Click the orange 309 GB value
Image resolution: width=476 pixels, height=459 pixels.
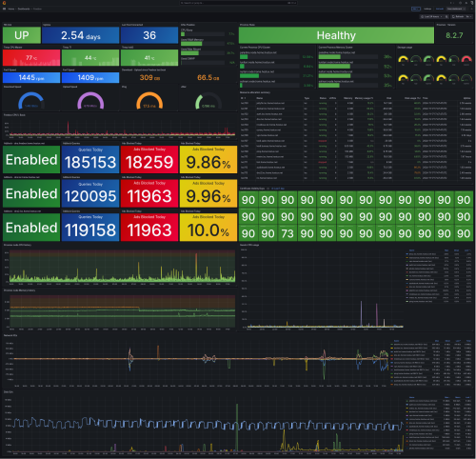[149, 77]
